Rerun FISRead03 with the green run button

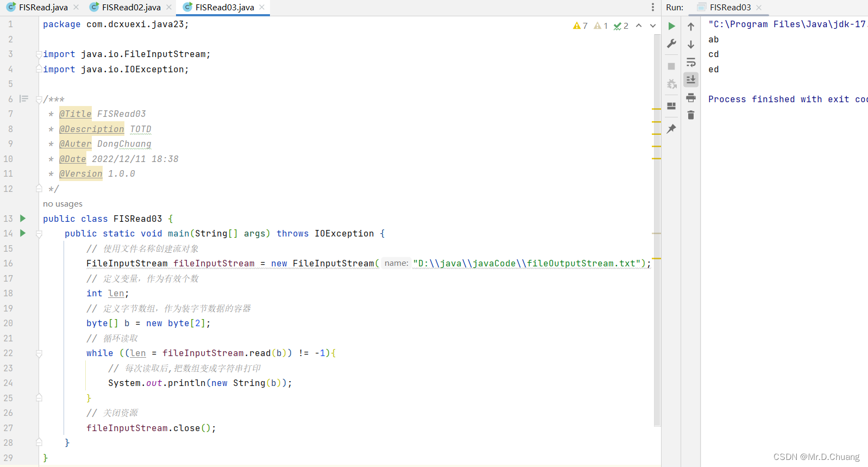671,26
